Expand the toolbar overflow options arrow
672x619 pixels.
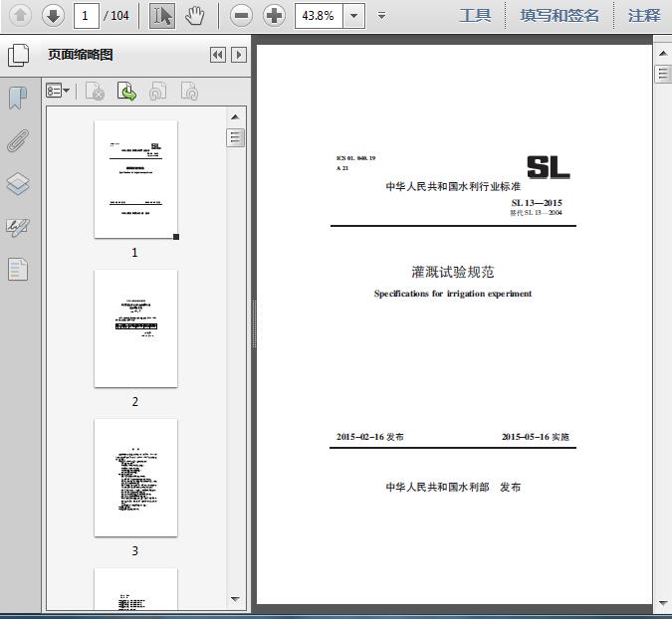[381, 16]
